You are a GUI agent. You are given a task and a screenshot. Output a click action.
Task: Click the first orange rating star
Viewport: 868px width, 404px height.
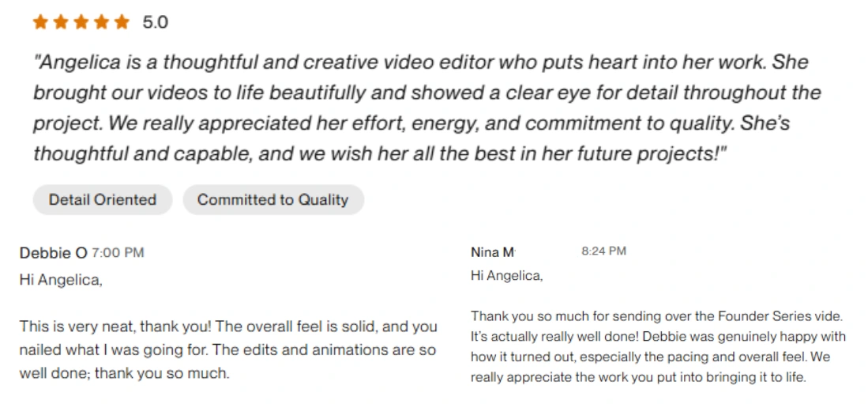point(40,23)
